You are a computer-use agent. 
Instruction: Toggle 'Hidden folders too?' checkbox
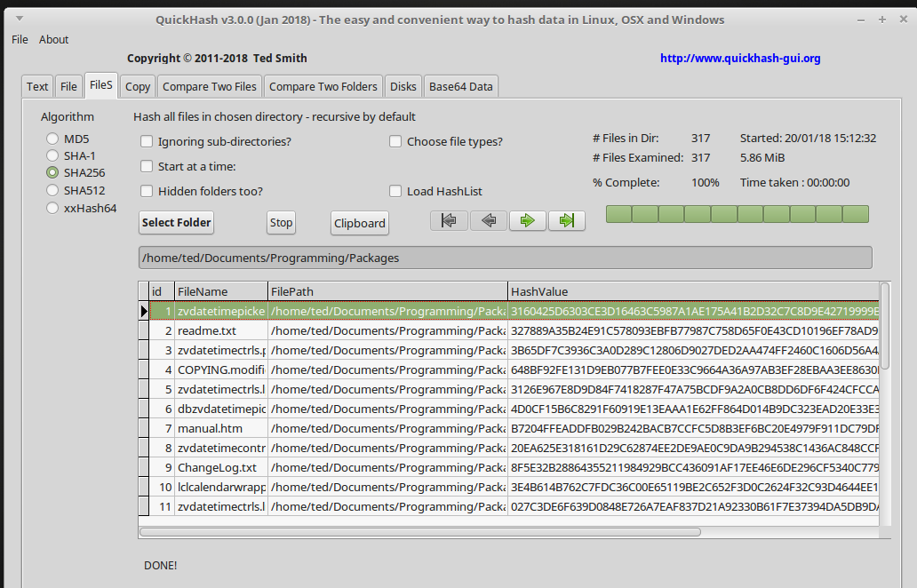[x=147, y=191]
